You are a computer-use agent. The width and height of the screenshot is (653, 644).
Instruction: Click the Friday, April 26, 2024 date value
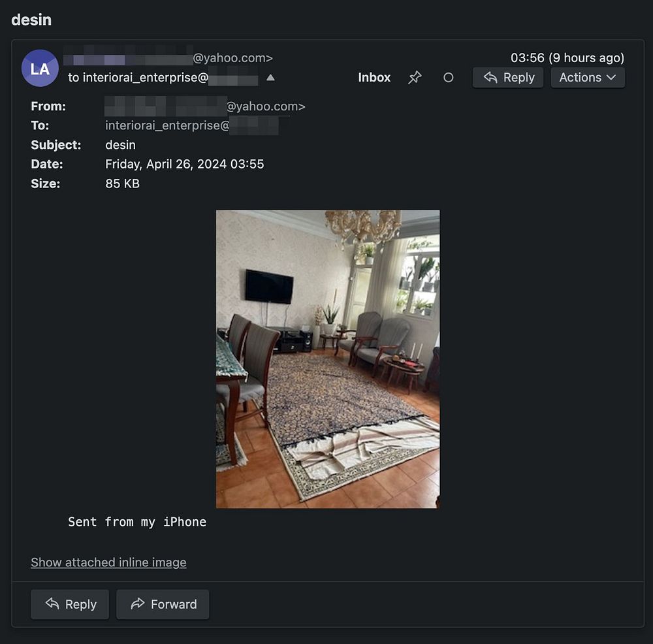(185, 164)
